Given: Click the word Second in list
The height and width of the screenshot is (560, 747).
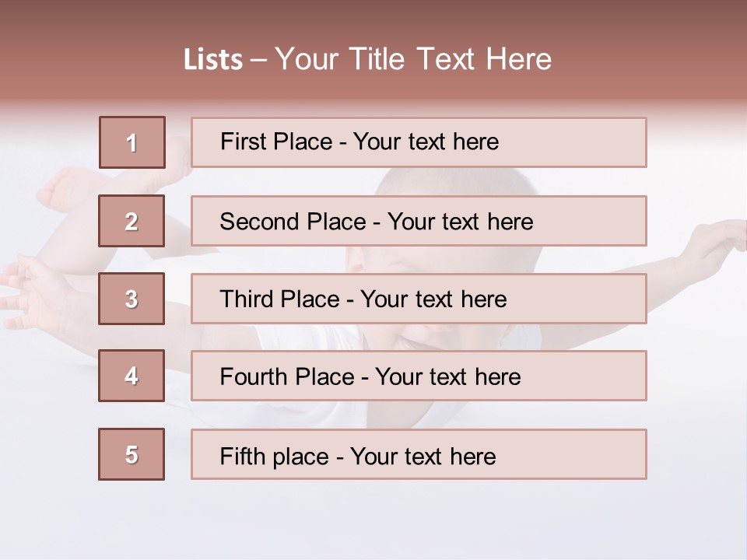Looking at the screenshot, I should (x=258, y=222).
